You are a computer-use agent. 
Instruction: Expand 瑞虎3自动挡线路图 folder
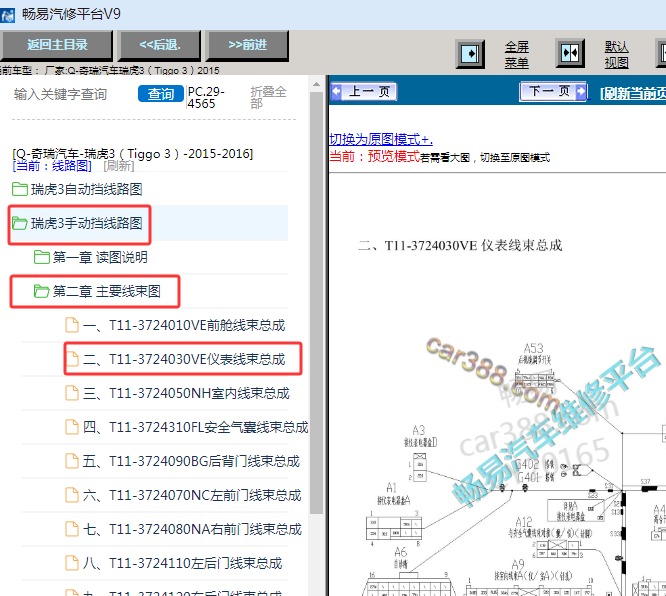pyautogui.click(x=77, y=189)
